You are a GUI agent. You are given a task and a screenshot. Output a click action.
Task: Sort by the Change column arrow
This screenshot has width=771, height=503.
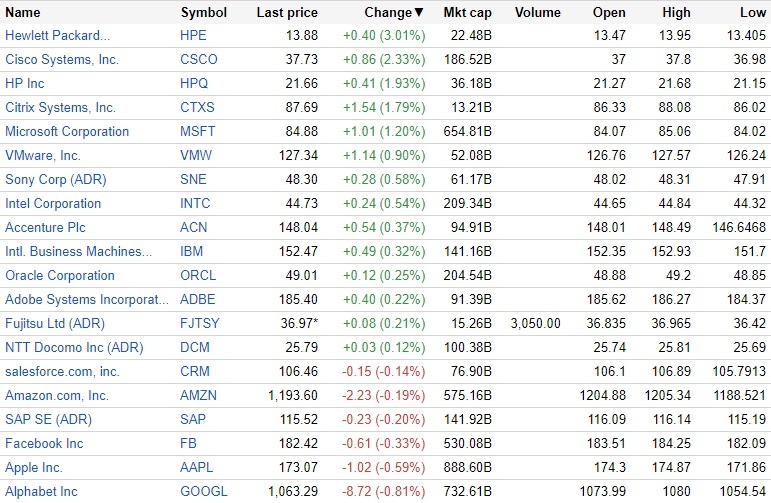[418, 13]
